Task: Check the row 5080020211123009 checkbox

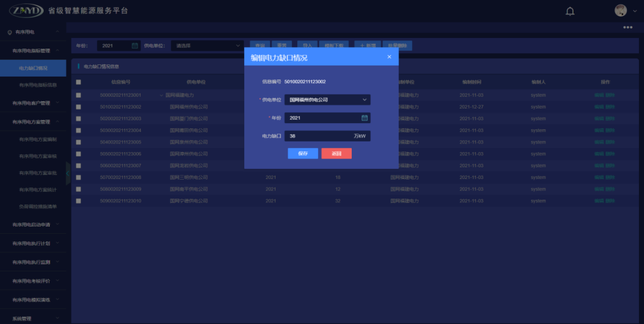Action: coord(78,189)
